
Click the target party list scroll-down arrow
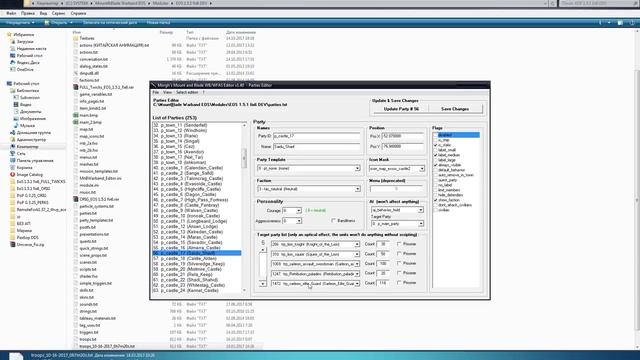(262, 283)
